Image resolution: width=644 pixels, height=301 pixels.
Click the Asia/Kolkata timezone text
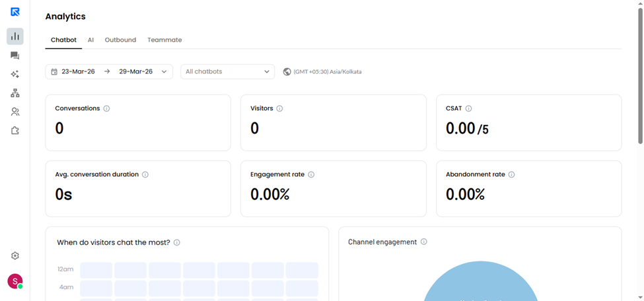click(328, 71)
